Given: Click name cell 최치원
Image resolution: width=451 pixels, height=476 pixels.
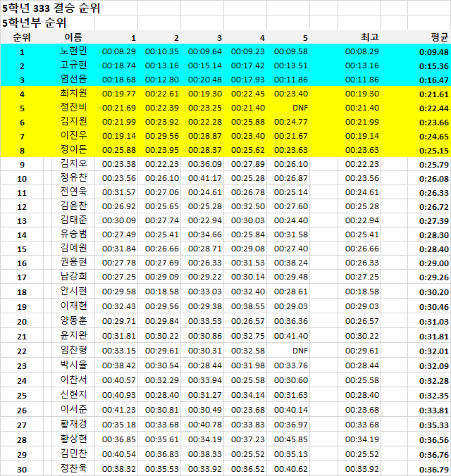Looking at the screenshot, I should tap(73, 93).
